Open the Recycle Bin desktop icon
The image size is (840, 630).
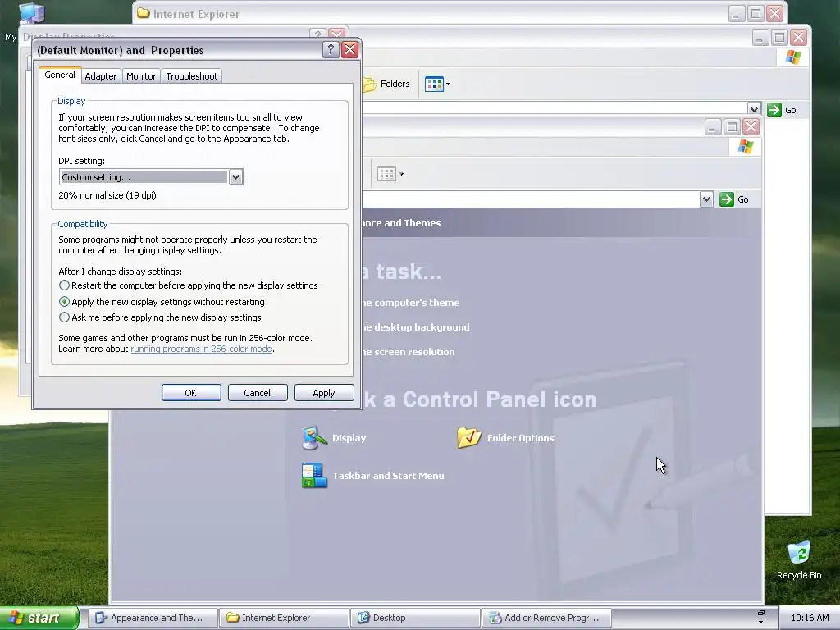coord(799,560)
